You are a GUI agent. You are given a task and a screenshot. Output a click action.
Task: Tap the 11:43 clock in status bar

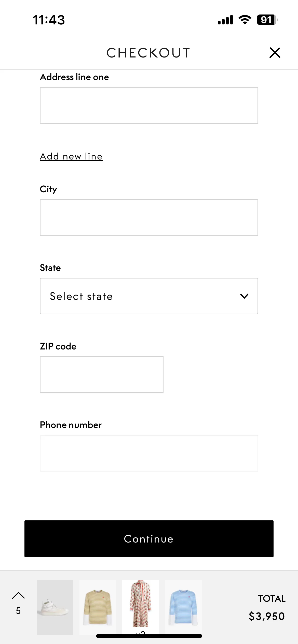tap(49, 20)
